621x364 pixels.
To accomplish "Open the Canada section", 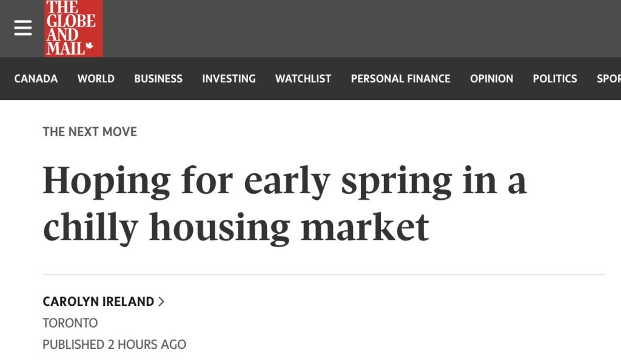I will [36, 79].
